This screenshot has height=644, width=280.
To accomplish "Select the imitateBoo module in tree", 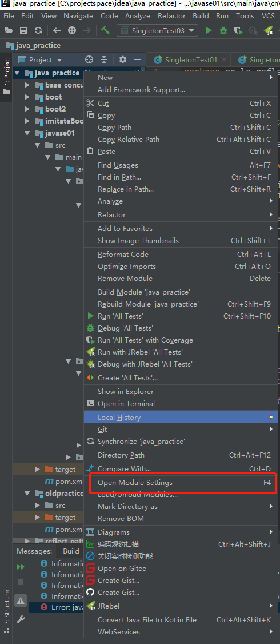I will coord(59,121).
